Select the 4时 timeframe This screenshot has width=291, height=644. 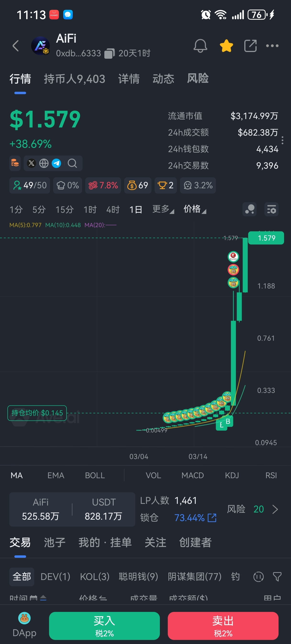[113, 209]
